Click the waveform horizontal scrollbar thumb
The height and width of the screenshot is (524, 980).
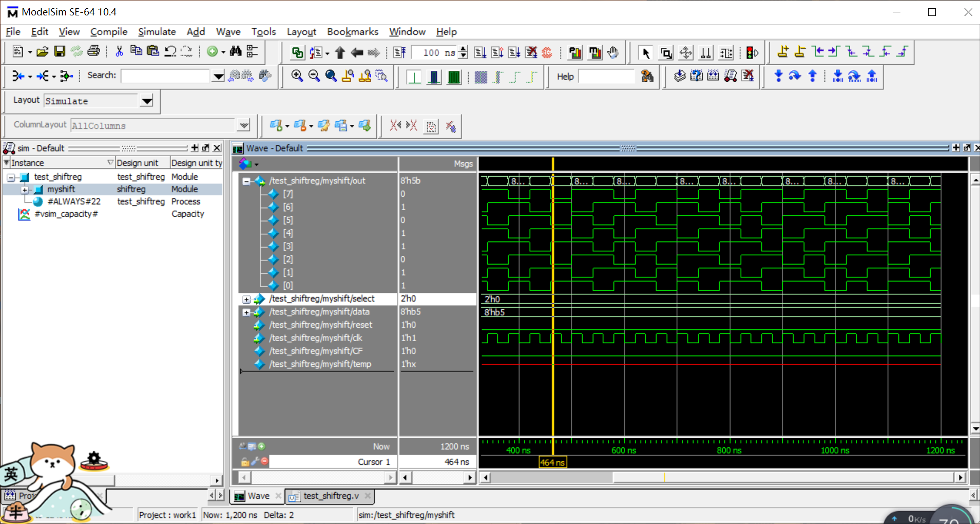click(783, 477)
